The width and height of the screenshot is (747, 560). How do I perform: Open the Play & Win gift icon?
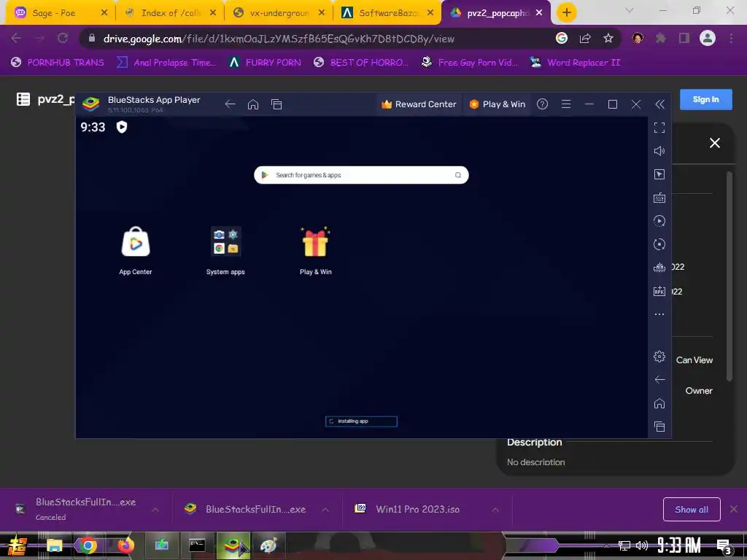coord(315,242)
